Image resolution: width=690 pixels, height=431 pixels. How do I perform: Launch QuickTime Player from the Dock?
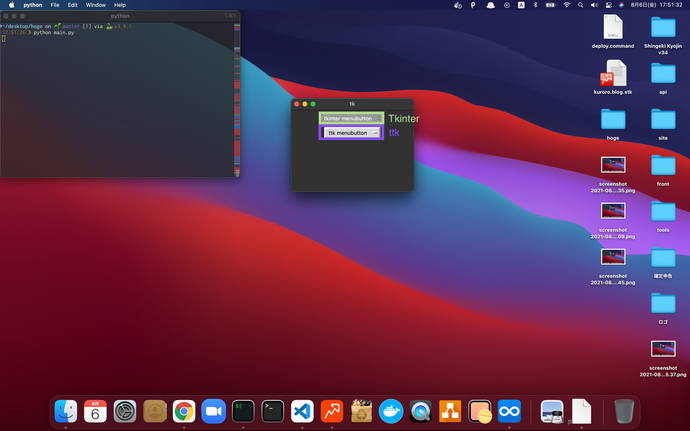420,411
